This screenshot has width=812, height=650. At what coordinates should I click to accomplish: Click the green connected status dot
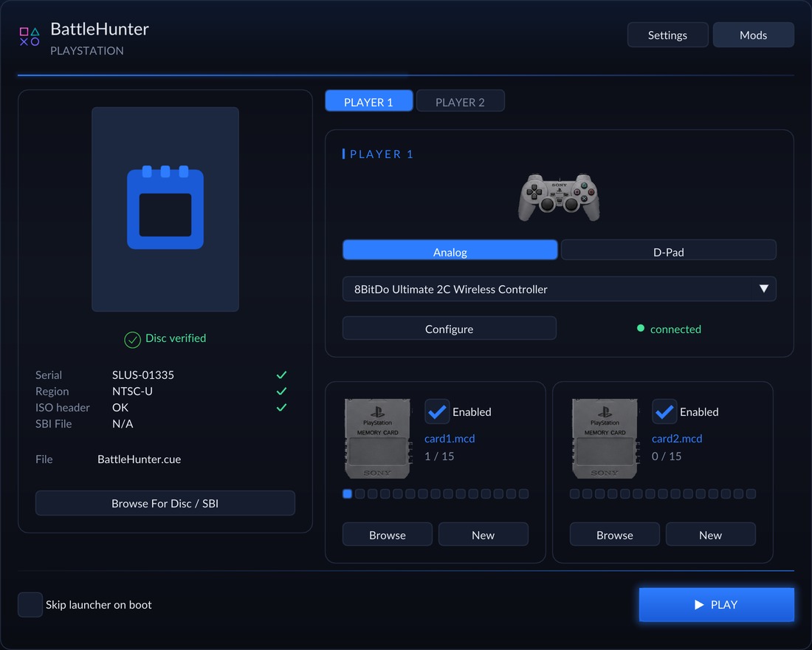coord(641,328)
